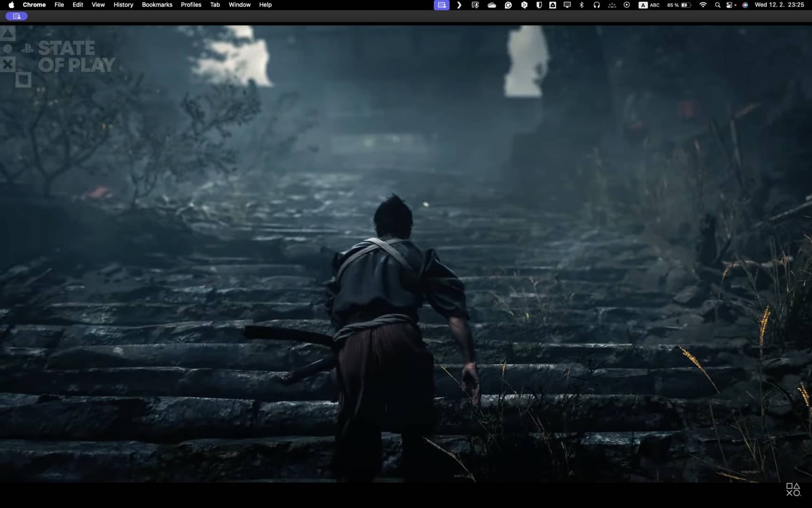Click the keyboard brightness menu bar icon
This screenshot has height=508, width=812.
612,5
